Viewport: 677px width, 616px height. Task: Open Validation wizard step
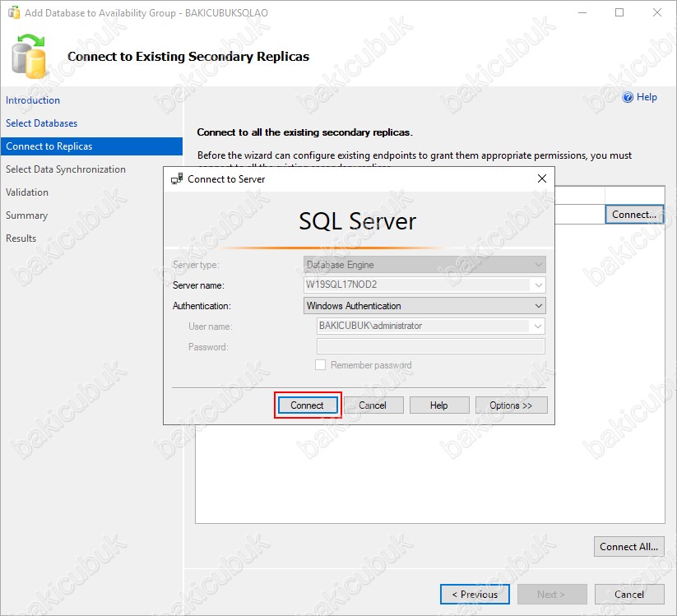(x=27, y=192)
